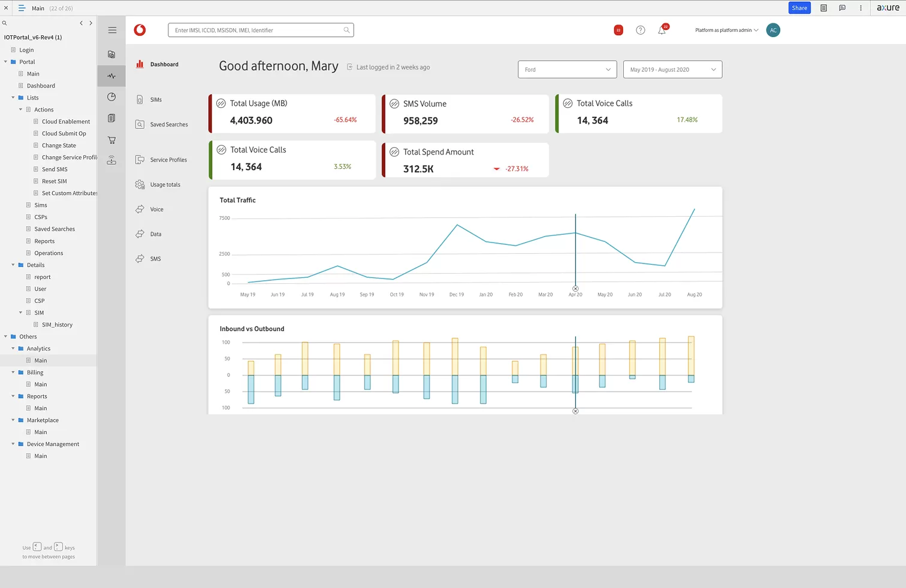Click the IMSI, ICCID search input field
Screen dimensions: 906x588
tap(258, 31)
